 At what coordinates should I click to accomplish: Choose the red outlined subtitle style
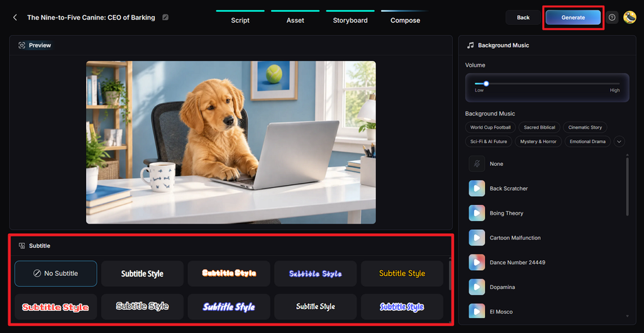[x=56, y=307]
